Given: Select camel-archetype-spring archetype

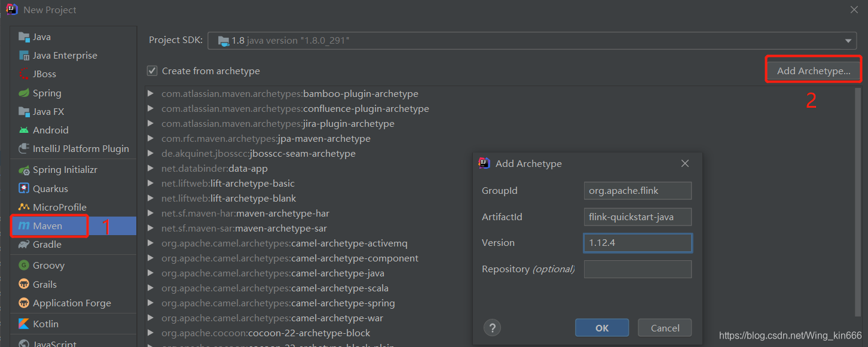Looking at the screenshot, I should point(278,303).
